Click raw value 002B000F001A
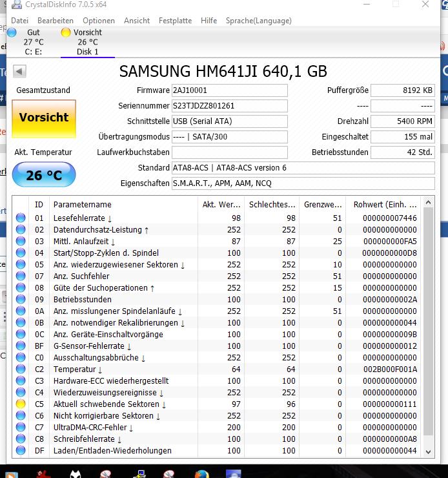Viewport: 448px width, 478px height. tap(390, 369)
